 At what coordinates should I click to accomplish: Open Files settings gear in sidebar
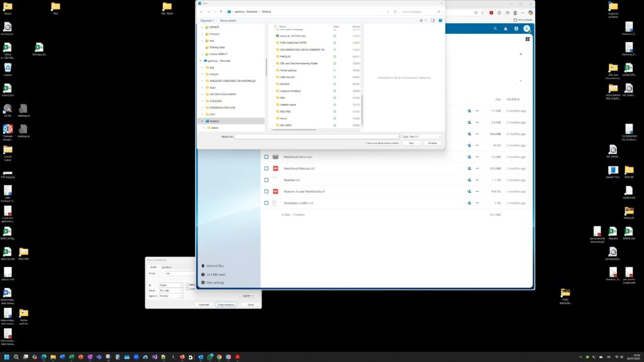tap(203, 283)
